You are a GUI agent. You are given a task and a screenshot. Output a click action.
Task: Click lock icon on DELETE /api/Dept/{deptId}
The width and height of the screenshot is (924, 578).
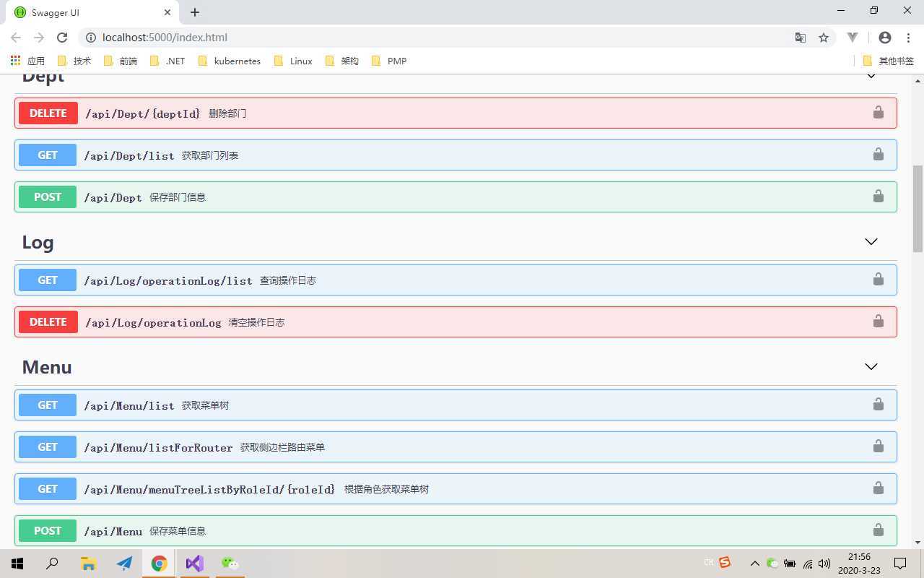(x=878, y=112)
